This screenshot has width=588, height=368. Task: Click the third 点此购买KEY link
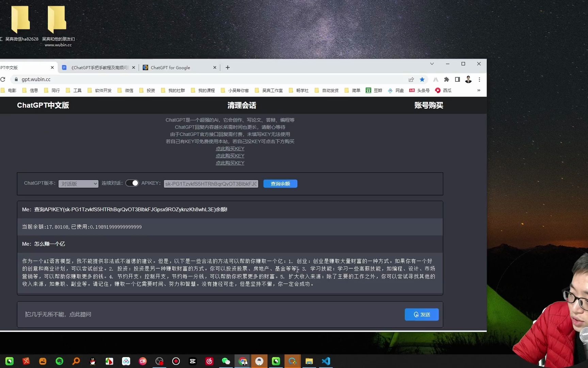[230, 163]
